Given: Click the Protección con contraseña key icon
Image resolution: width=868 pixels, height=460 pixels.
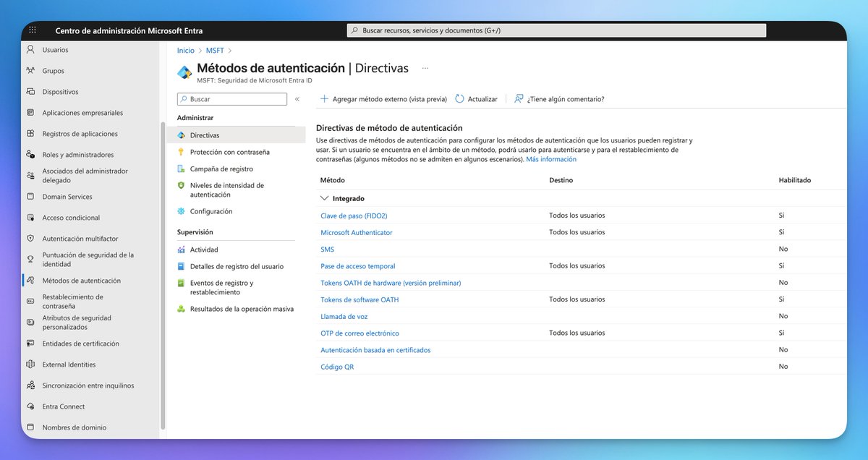Looking at the screenshot, I should [x=181, y=152].
